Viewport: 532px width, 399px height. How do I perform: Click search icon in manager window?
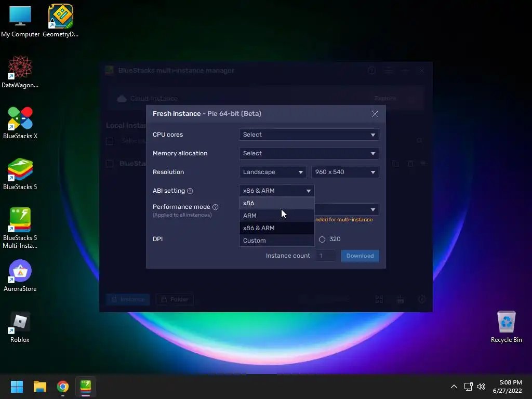click(x=419, y=140)
